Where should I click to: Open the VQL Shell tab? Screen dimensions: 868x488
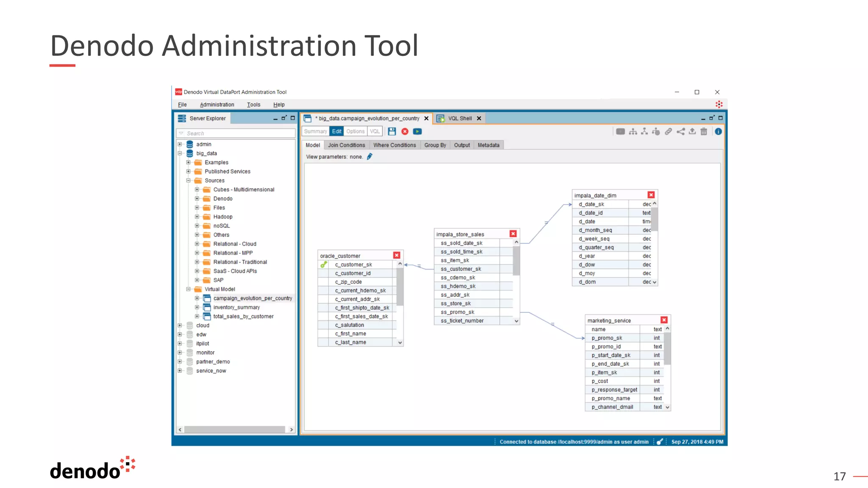click(x=460, y=119)
